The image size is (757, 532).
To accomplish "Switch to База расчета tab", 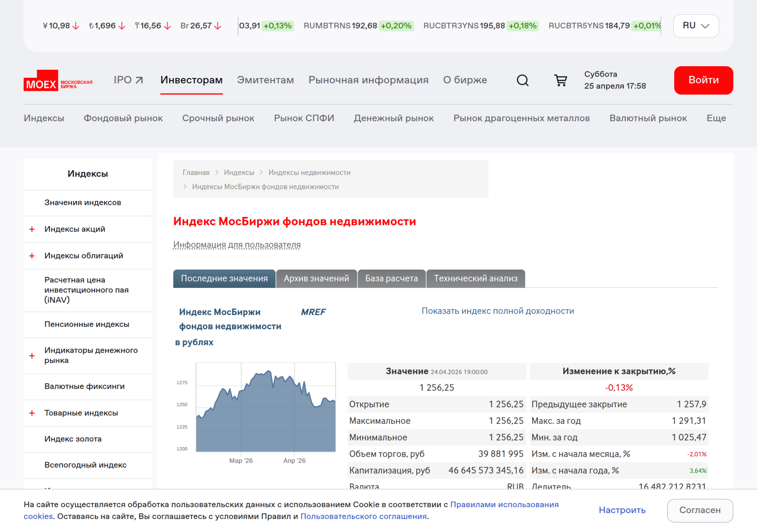I will [x=391, y=279].
